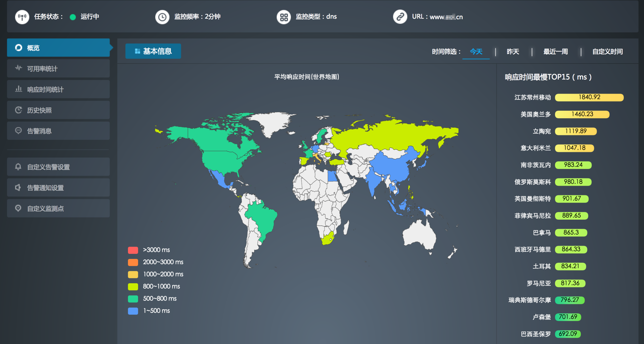Image resolution: width=644 pixels, height=344 pixels.
Task: Click the 自定义监测点 location pin icon
Action: click(18, 208)
